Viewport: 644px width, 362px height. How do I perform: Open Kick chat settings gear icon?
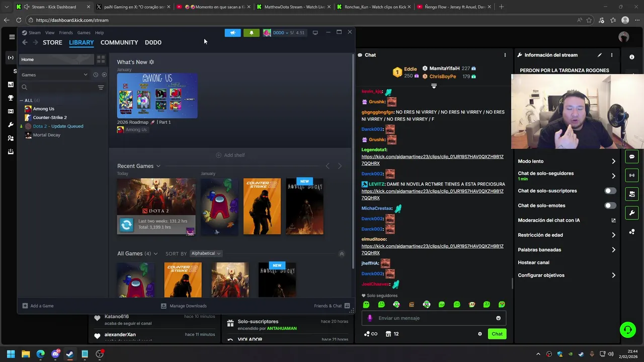pyautogui.click(x=480, y=334)
